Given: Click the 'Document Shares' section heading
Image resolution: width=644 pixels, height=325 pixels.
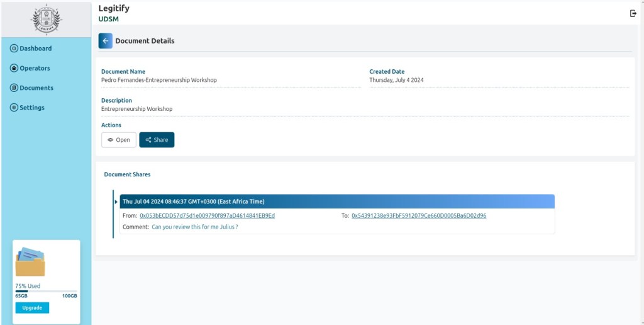Looking at the screenshot, I should point(127,174).
